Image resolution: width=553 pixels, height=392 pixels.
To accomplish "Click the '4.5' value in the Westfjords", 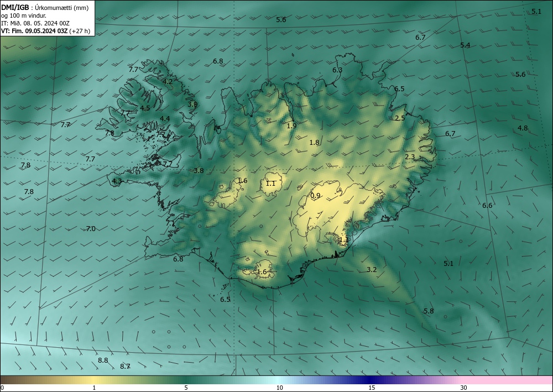I will pos(145,108).
